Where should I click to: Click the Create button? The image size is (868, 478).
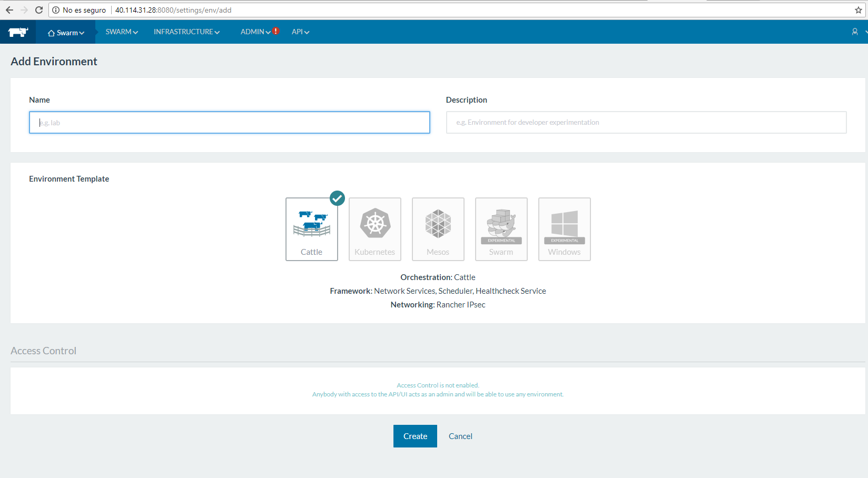(415, 436)
